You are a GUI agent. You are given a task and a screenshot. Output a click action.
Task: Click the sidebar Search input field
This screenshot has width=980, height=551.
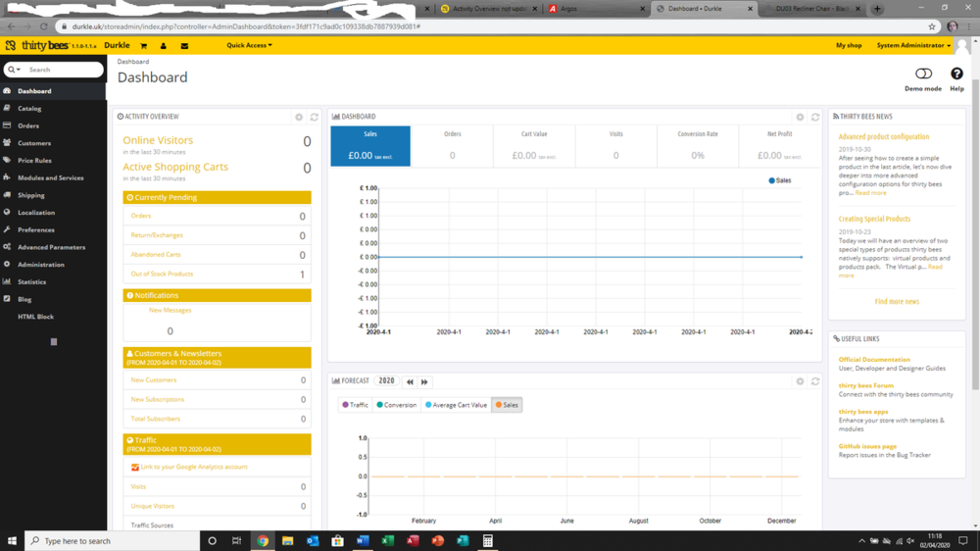coord(63,70)
